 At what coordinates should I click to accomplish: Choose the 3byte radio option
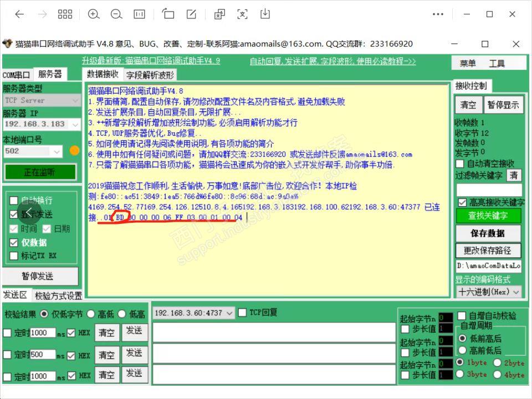(x=460, y=374)
